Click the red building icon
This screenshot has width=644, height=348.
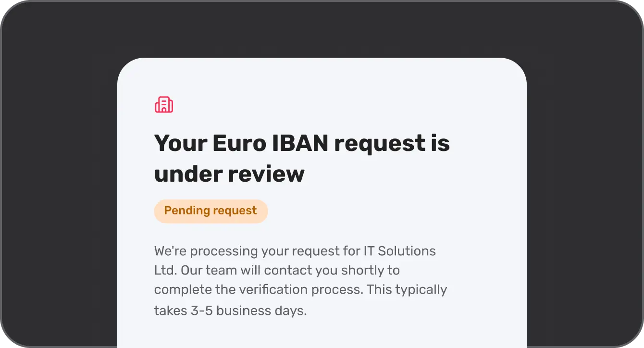pyautogui.click(x=164, y=104)
